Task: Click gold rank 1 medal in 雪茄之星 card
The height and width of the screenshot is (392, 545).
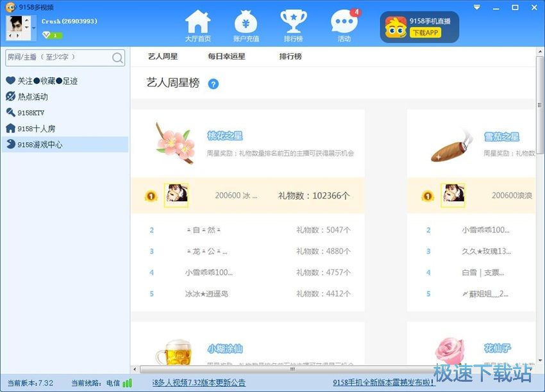Action: click(428, 196)
